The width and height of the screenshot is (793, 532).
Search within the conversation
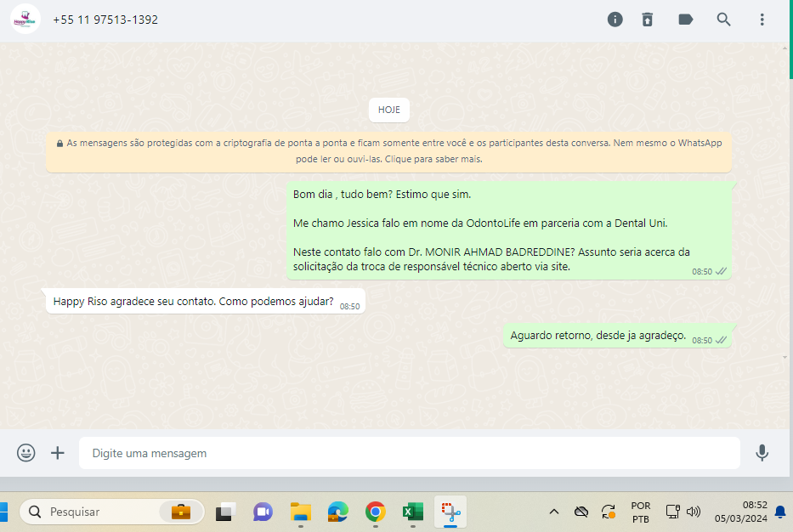723,20
